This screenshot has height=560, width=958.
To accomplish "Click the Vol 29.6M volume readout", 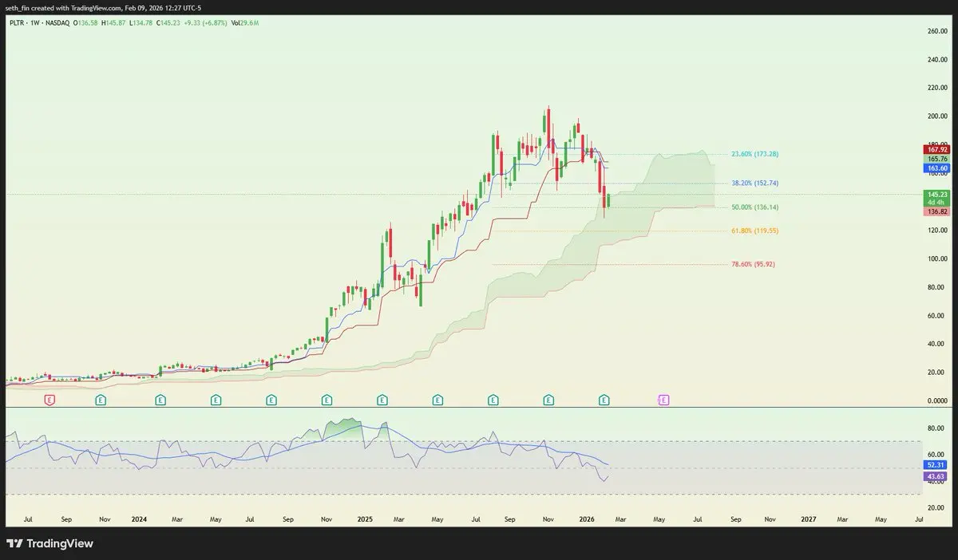I will (245, 23).
